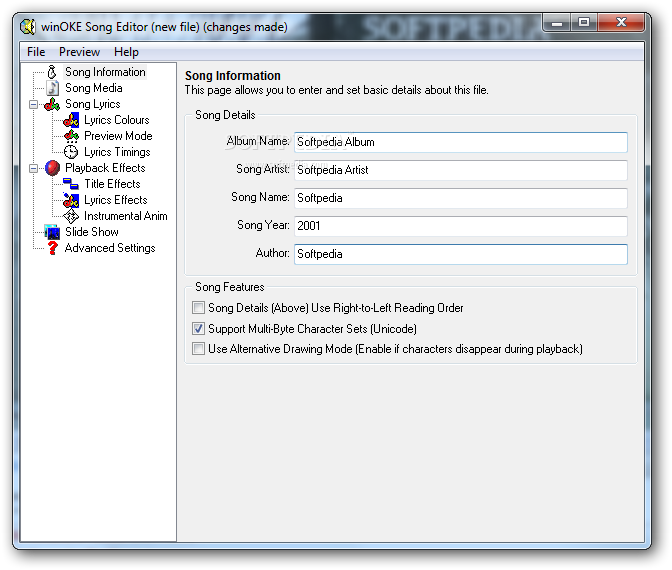Open Advanced Settings page

(110, 248)
